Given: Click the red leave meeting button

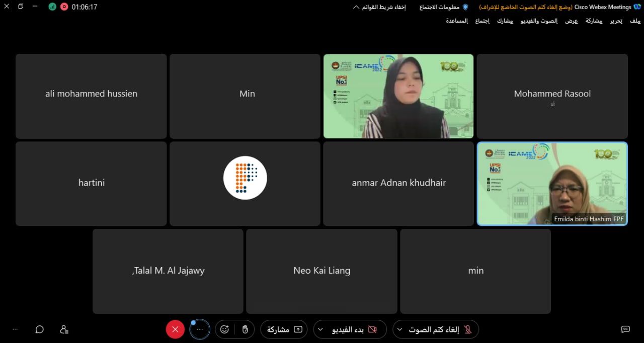Looking at the screenshot, I should [175, 329].
